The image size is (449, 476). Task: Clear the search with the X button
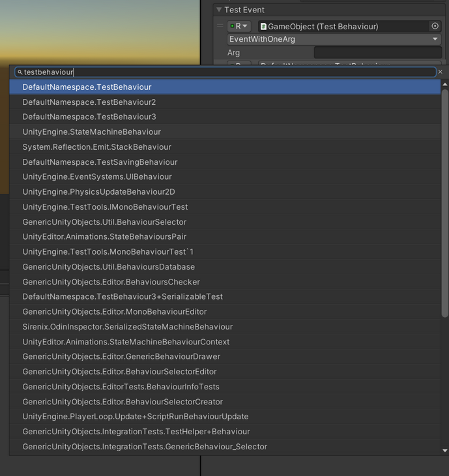[x=441, y=72]
